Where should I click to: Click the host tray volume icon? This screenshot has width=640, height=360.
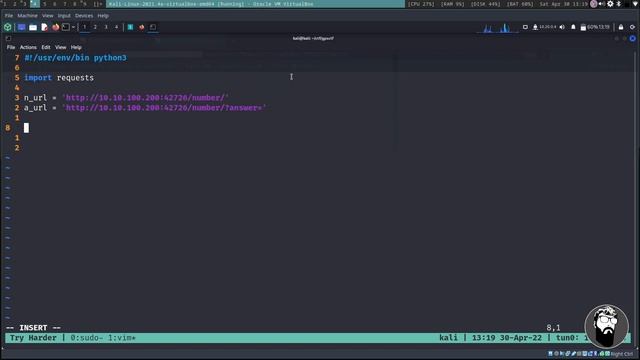[x=602, y=4]
